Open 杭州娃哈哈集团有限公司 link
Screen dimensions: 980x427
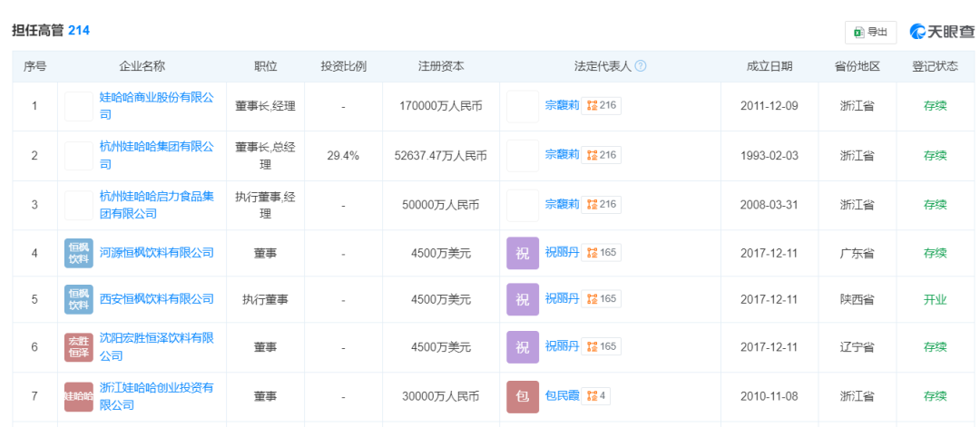[x=157, y=155]
